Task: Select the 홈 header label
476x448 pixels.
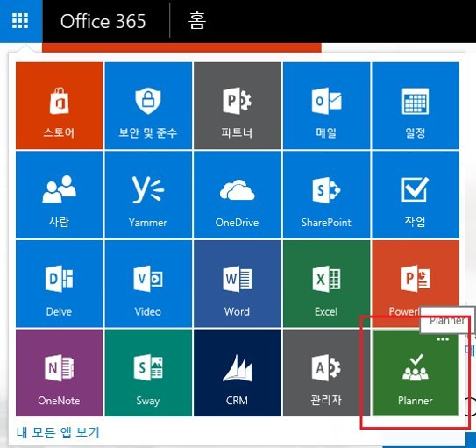Action: click(x=197, y=21)
